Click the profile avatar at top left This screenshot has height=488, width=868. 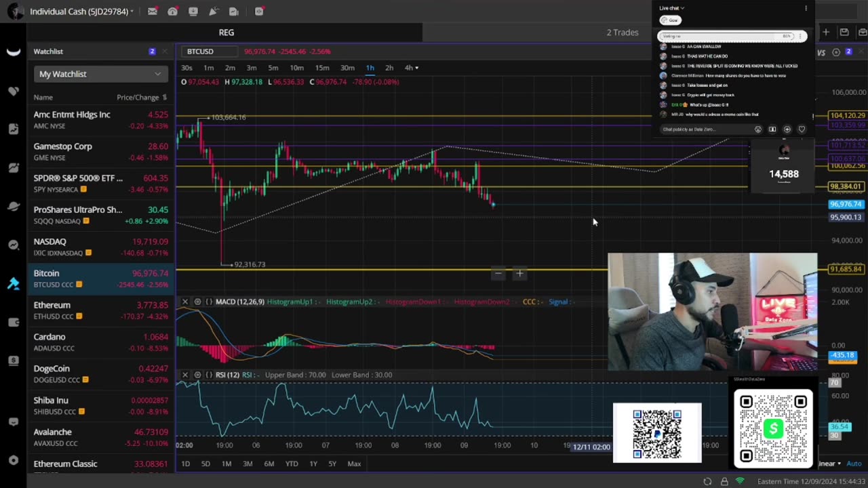pyautogui.click(x=15, y=12)
